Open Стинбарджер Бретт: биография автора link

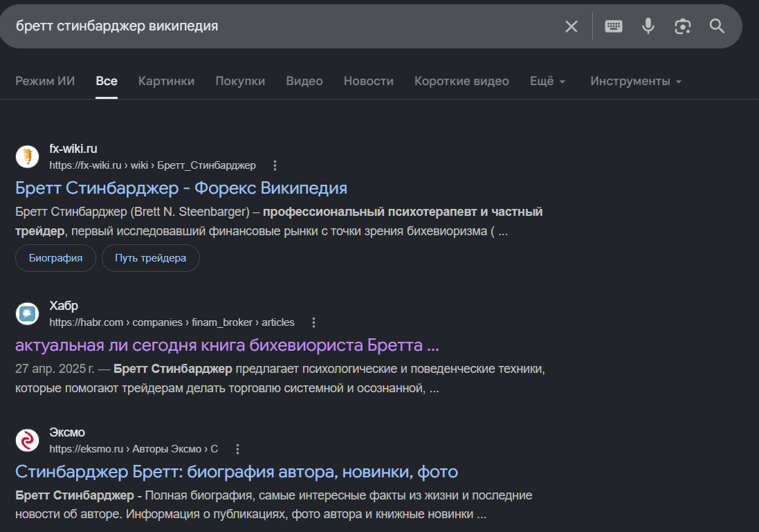pyautogui.click(x=237, y=472)
